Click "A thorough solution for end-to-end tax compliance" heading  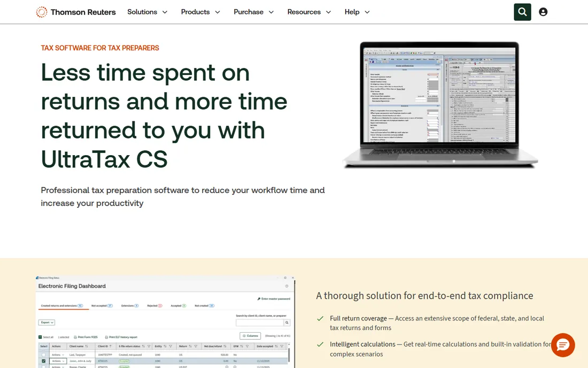(x=424, y=296)
